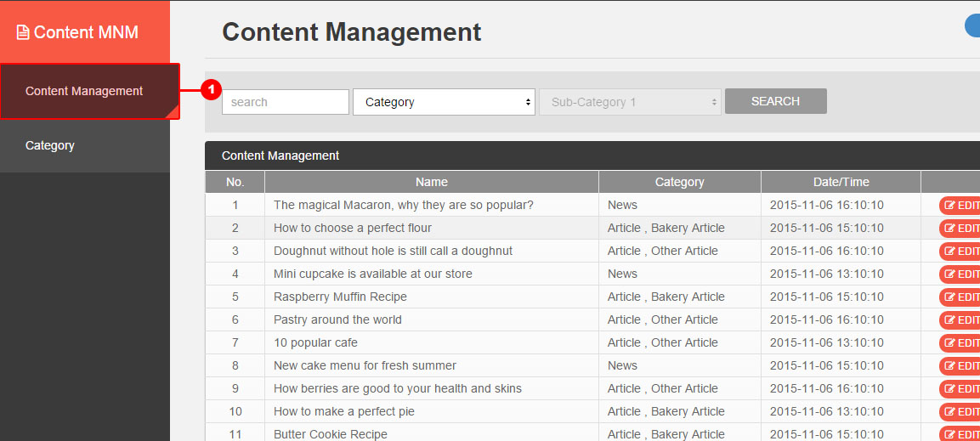Click the Category table column header

(679, 182)
